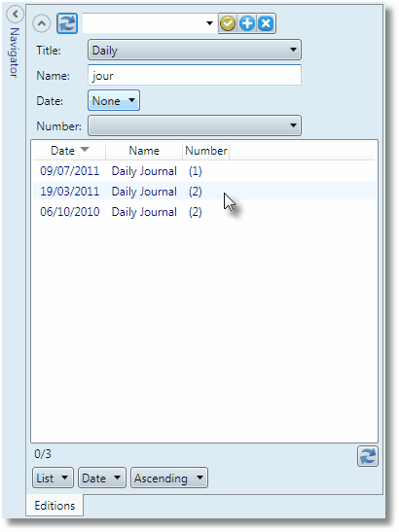Open the saved filter combo box dropdown arrow

tap(209, 23)
